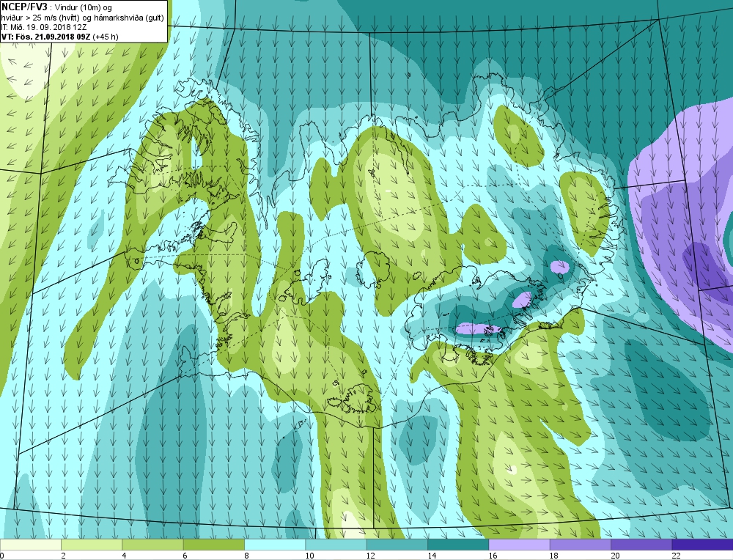Click the legend value label '4'
The height and width of the screenshot is (560, 733).
pyautogui.click(x=124, y=556)
